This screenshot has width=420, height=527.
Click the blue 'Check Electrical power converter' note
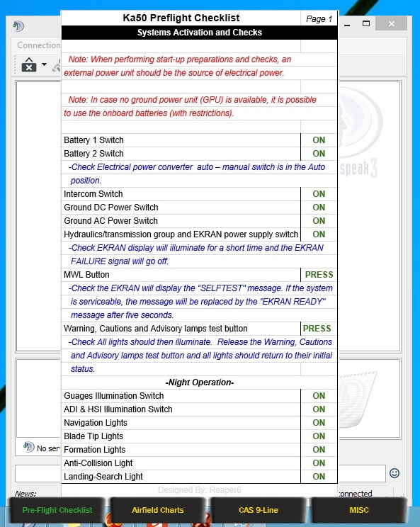pos(197,174)
